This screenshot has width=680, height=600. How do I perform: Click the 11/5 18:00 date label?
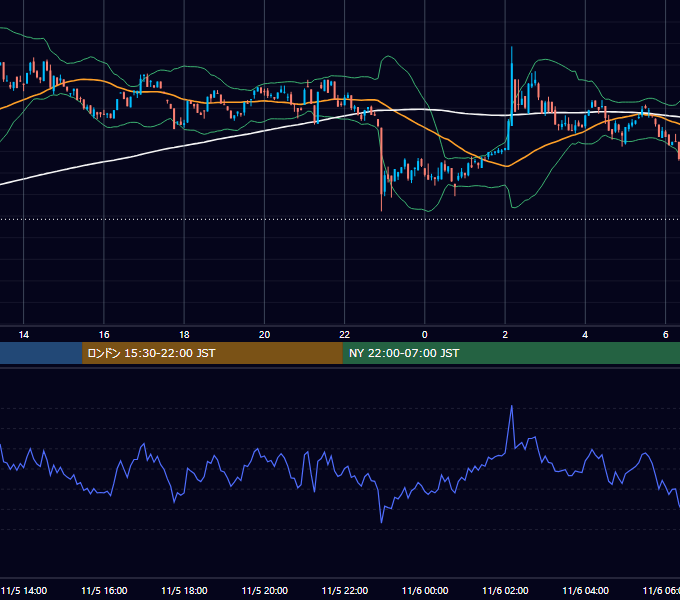coord(184,590)
